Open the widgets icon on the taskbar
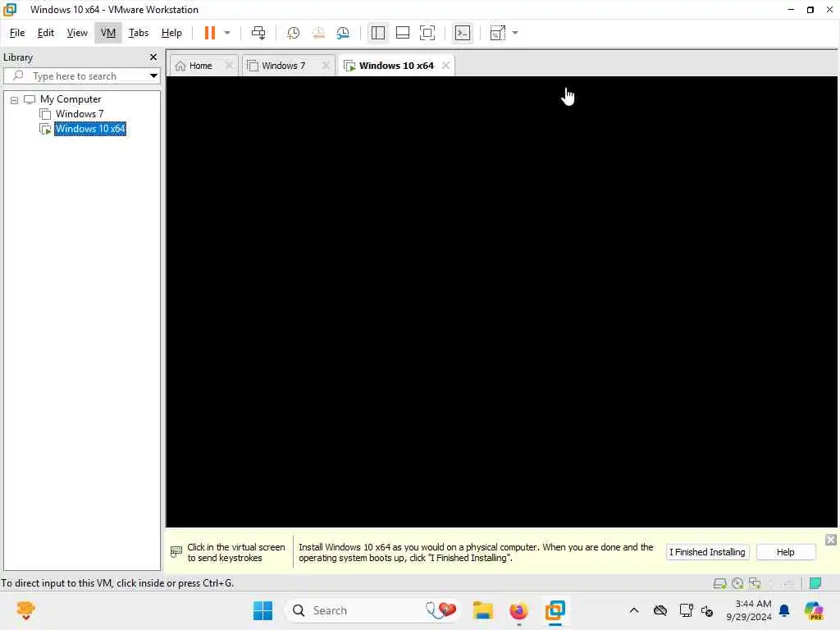840x630 pixels. click(x=25, y=610)
